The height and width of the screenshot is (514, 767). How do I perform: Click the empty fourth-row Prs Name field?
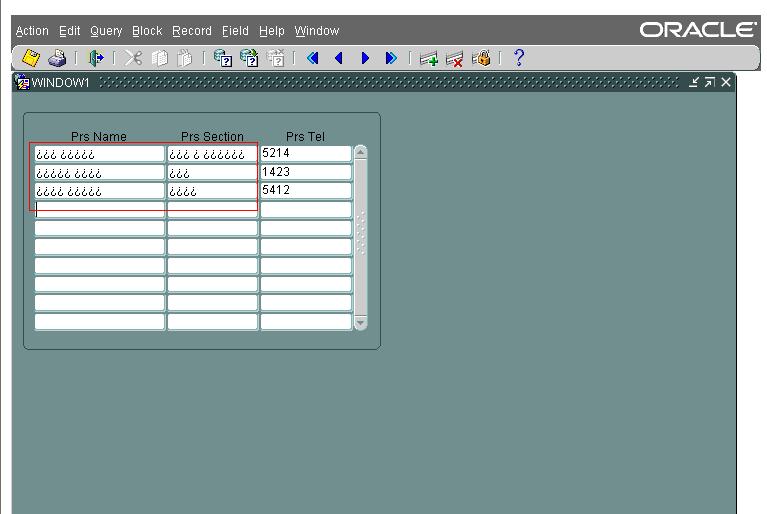[x=100, y=210]
